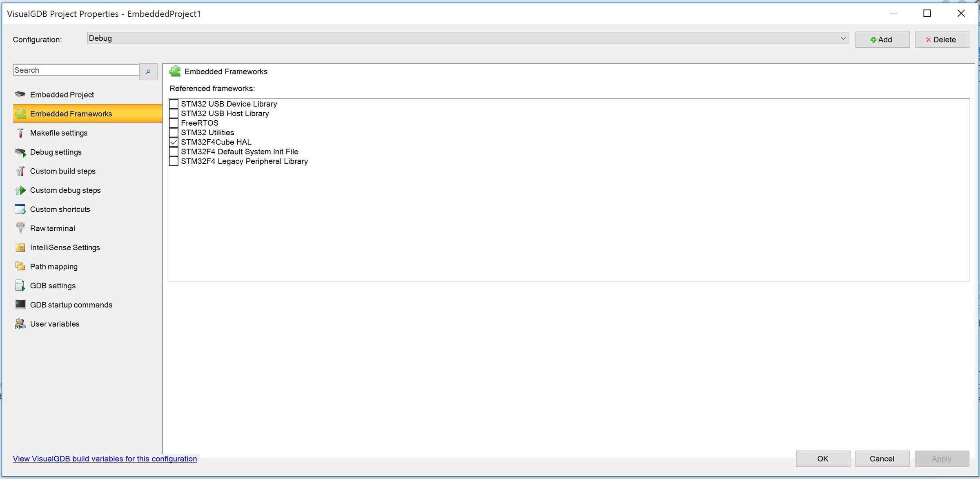Expand the Debug configuration selector arrow

click(843, 38)
